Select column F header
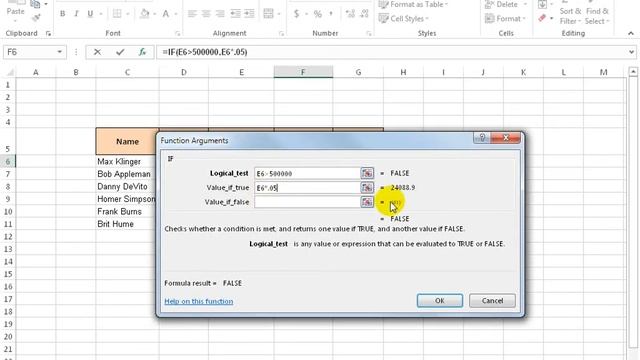The width and height of the screenshot is (640, 360). click(x=303, y=72)
